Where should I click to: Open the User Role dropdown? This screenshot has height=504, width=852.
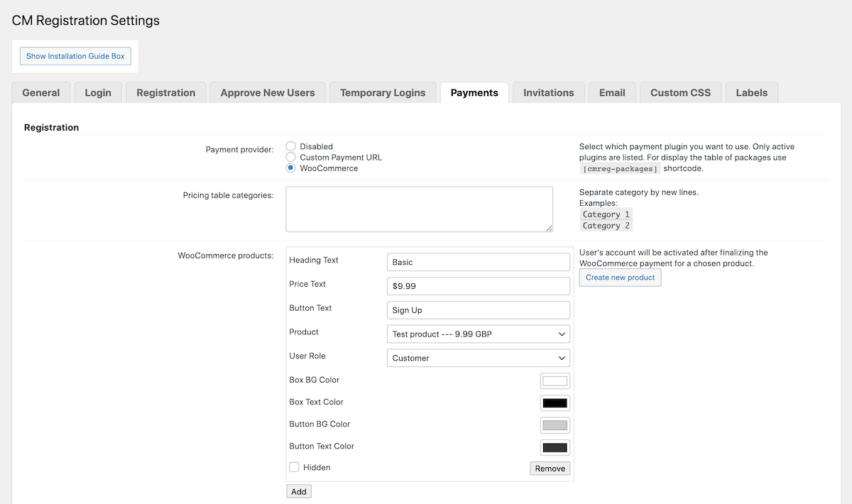479,358
